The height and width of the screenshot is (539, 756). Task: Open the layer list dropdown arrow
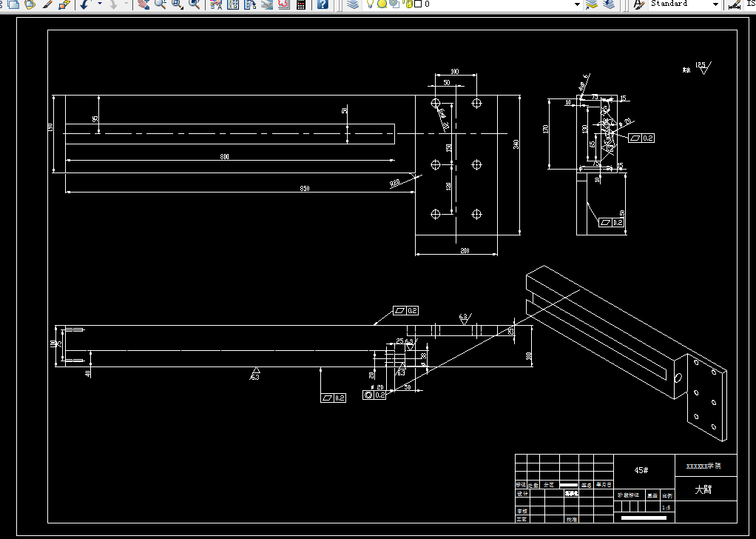[577, 4]
